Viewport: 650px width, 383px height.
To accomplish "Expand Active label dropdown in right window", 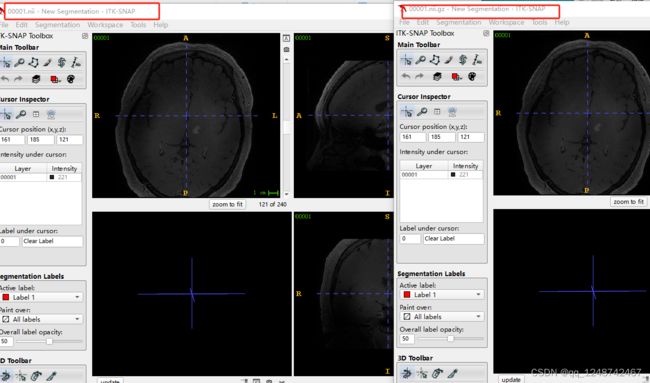I will (x=442, y=295).
